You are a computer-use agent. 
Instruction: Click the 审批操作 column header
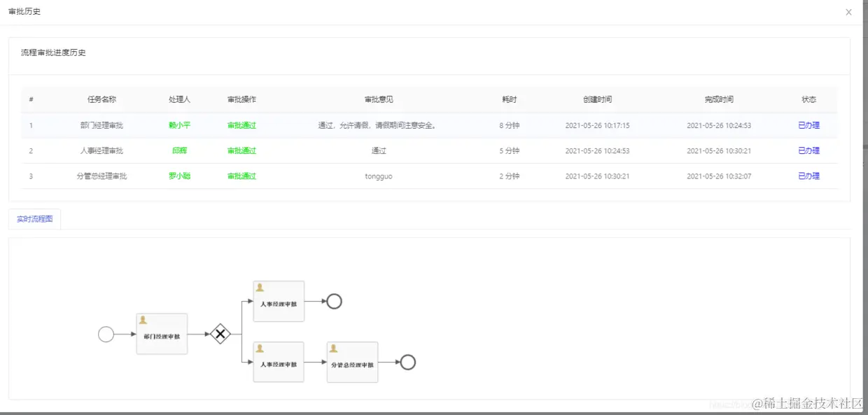(x=241, y=99)
